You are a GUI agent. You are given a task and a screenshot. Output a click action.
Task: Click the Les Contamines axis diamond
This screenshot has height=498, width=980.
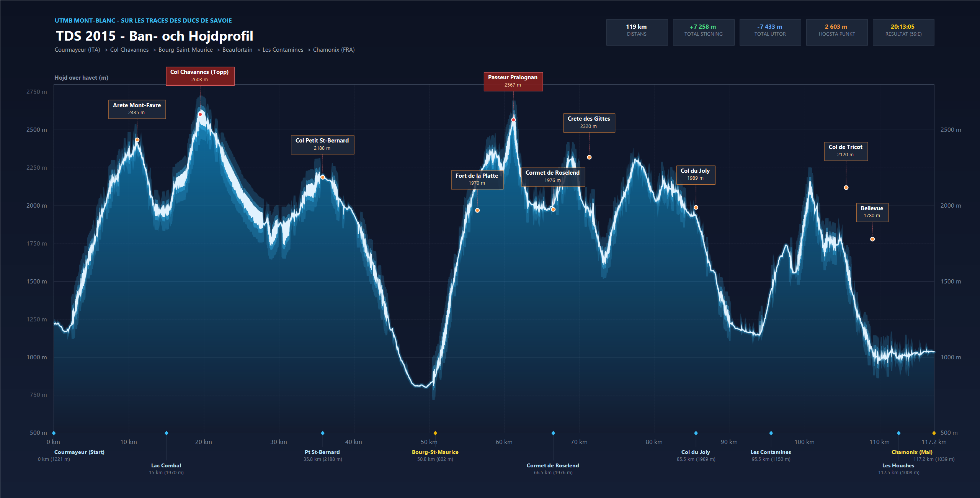[x=771, y=433]
